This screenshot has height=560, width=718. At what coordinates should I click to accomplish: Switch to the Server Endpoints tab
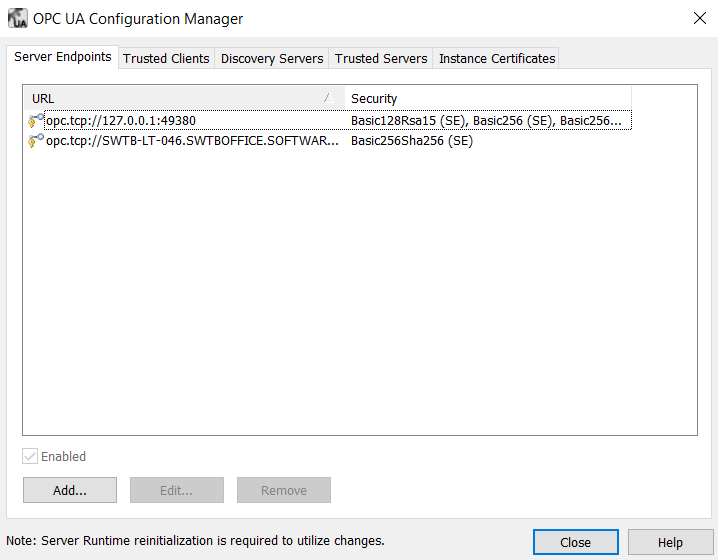[63, 57]
